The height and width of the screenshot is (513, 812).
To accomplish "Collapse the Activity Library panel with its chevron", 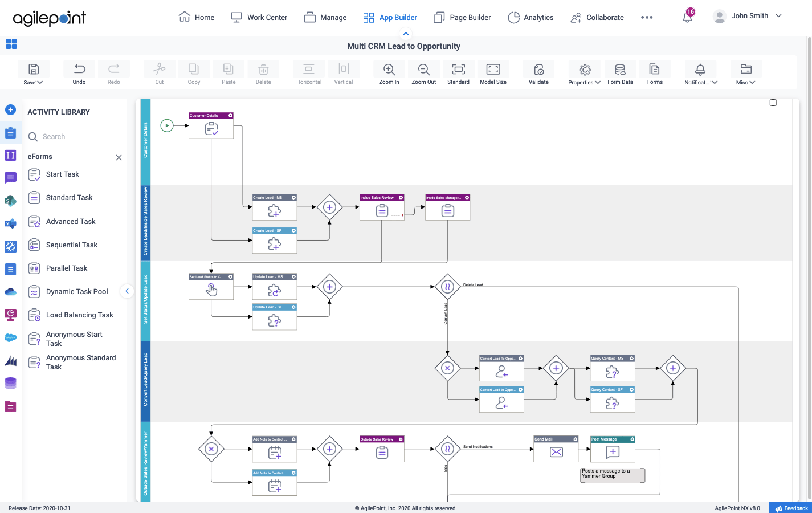I will point(127,291).
